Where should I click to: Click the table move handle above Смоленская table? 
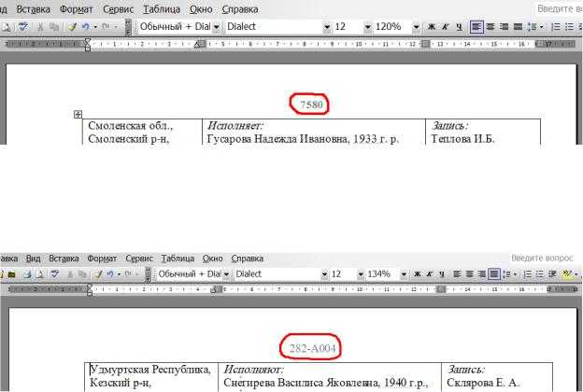click(78, 115)
